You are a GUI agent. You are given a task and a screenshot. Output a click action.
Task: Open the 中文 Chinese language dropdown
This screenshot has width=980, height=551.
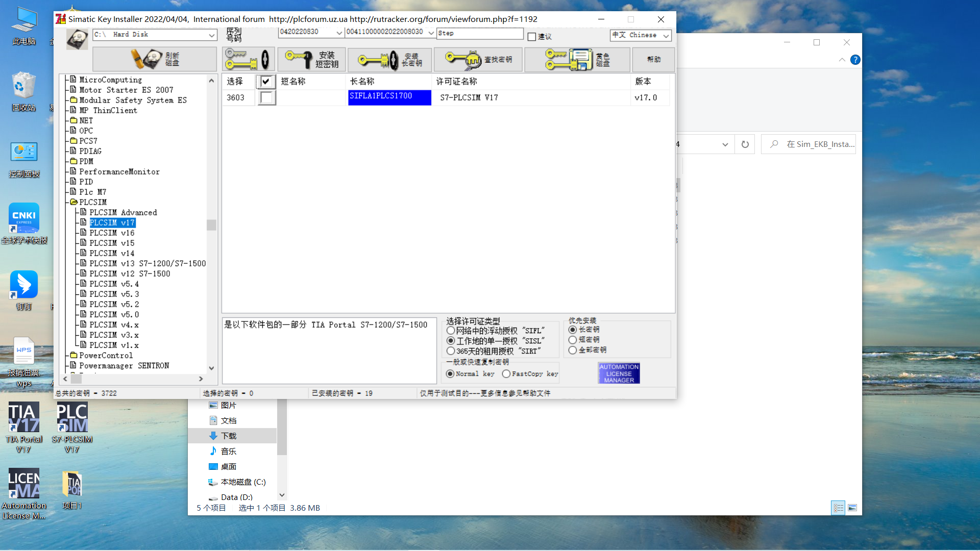pos(666,35)
